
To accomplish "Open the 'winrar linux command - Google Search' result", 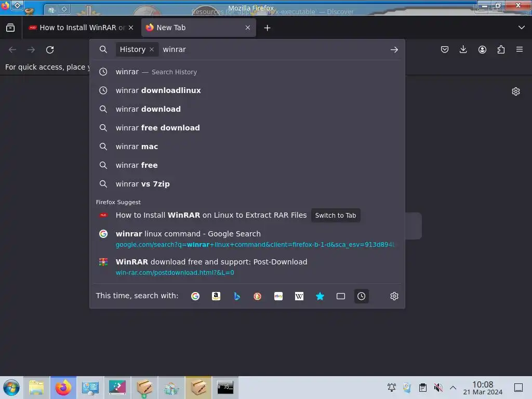I will coord(247,239).
